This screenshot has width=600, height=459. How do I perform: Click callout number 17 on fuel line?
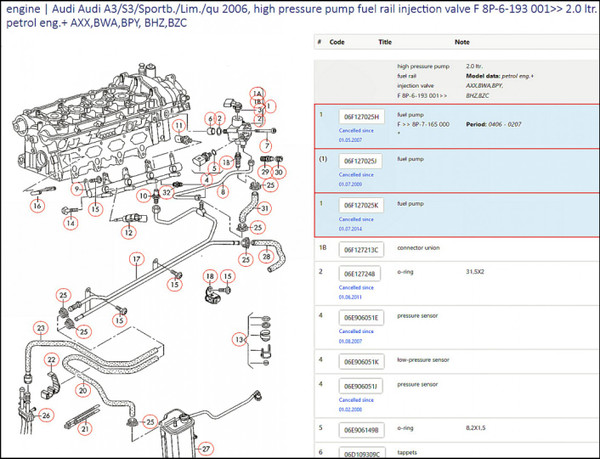[x=136, y=260]
